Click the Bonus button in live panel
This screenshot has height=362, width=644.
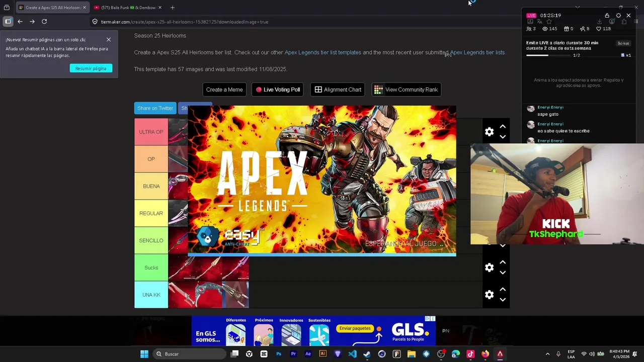[x=623, y=44]
